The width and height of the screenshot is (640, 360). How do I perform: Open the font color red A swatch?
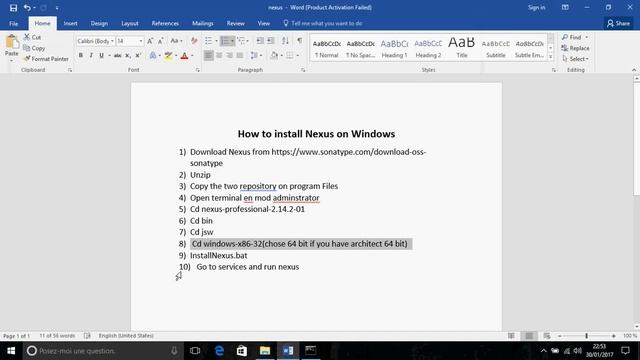click(x=184, y=55)
